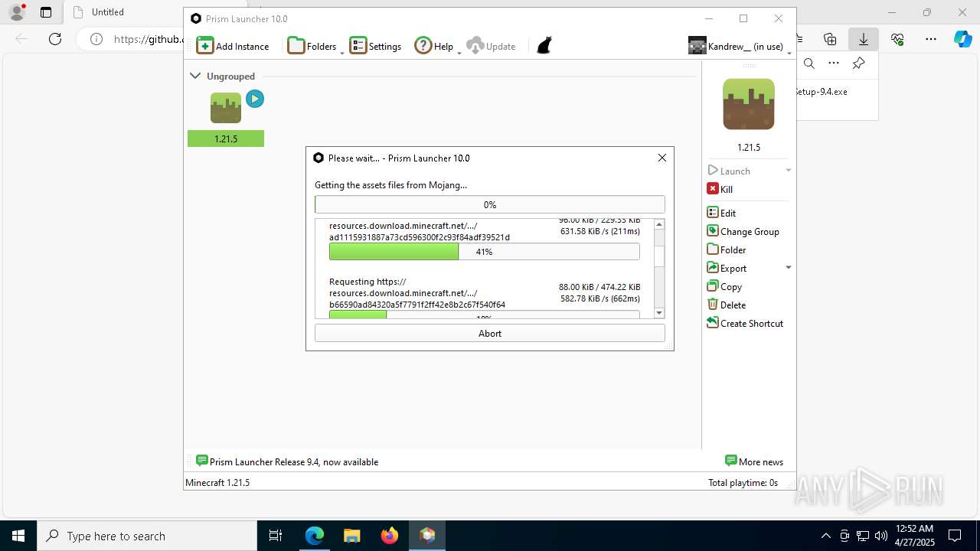
Task: Click the 41% download progress bar
Action: click(485, 252)
